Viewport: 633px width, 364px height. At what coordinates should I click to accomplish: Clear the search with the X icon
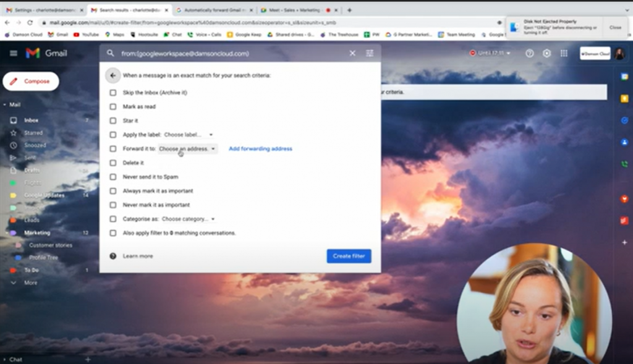(x=352, y=53)
